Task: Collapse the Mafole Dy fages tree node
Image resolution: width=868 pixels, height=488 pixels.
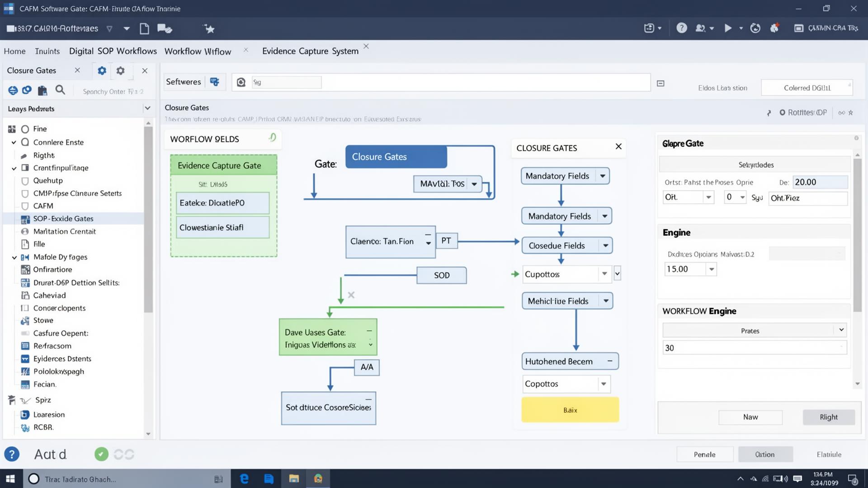Action: tap(14, 257)
